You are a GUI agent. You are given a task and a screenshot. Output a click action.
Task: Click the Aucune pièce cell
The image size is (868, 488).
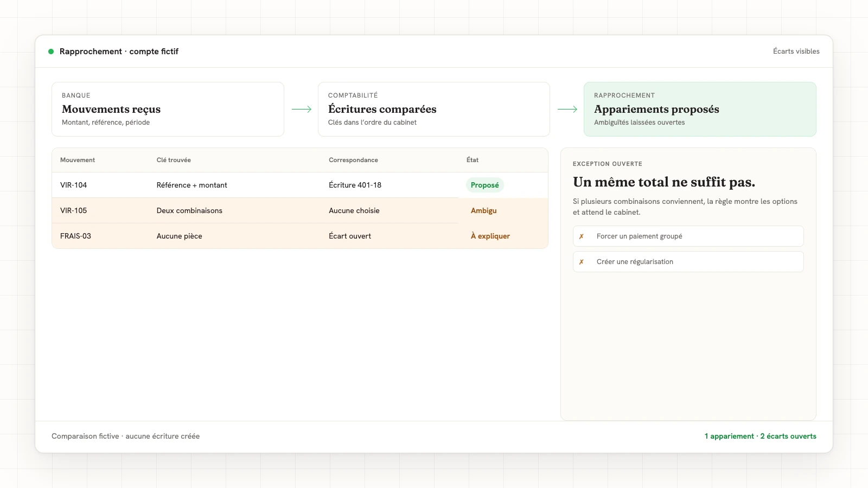[179, 236]
